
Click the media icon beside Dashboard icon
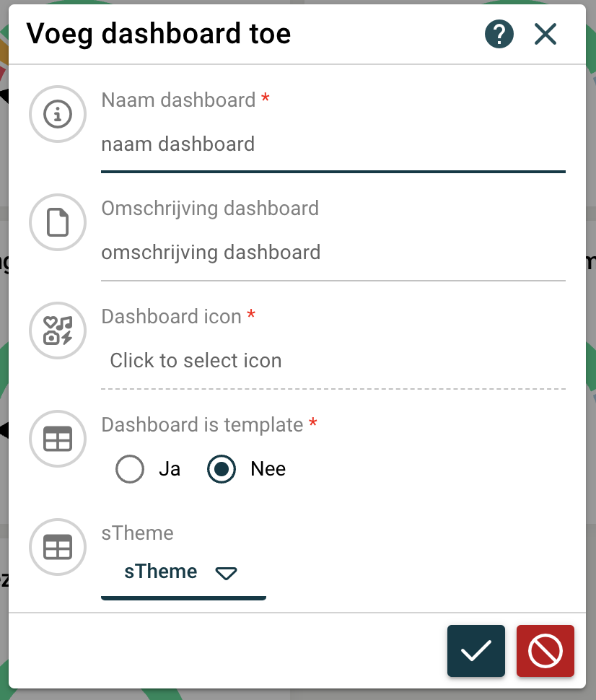(58, 331)
